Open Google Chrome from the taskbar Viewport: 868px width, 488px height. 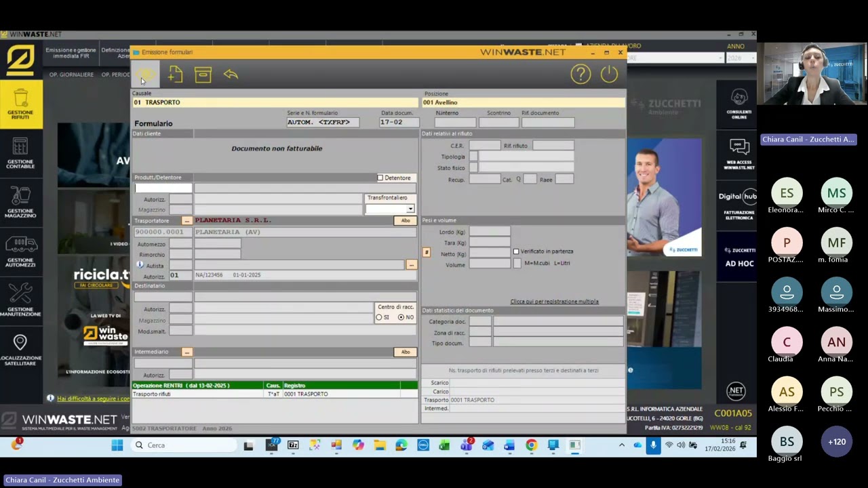point(531,445)
